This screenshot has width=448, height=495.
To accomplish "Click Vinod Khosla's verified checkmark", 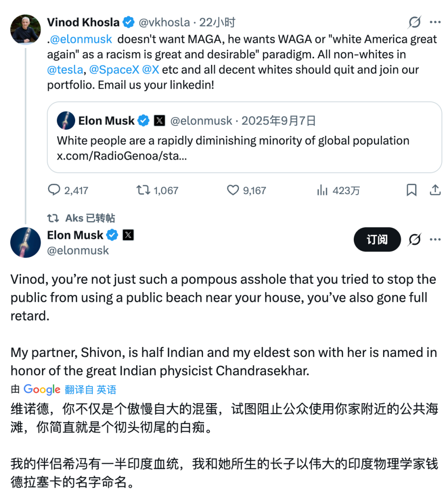I will 128,22.
